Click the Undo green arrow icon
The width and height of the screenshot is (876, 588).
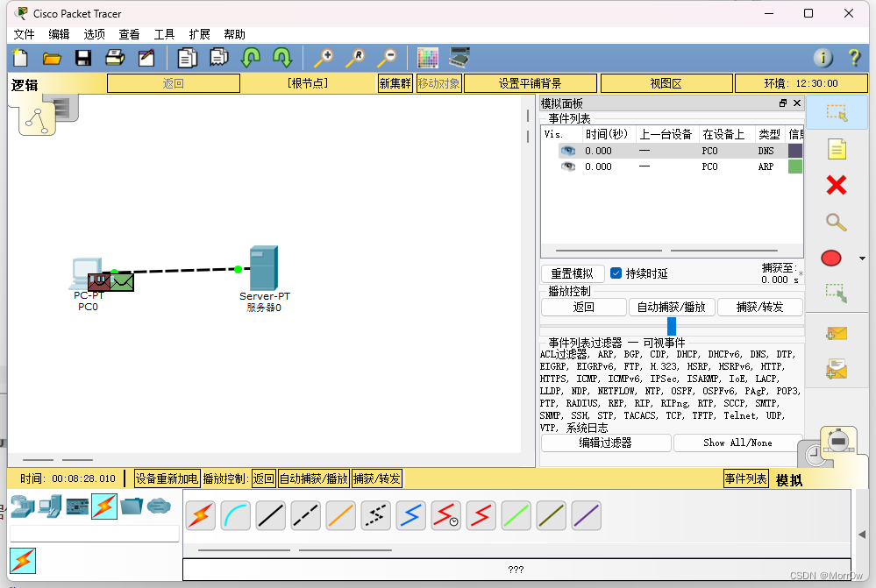tap(250, 58)
